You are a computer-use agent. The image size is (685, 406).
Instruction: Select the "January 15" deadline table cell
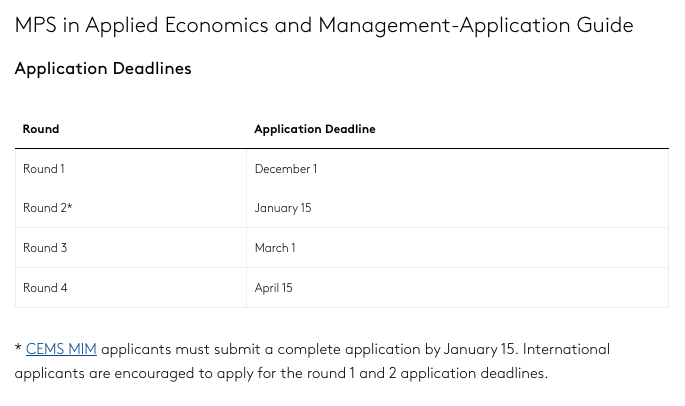coord(283,208)
